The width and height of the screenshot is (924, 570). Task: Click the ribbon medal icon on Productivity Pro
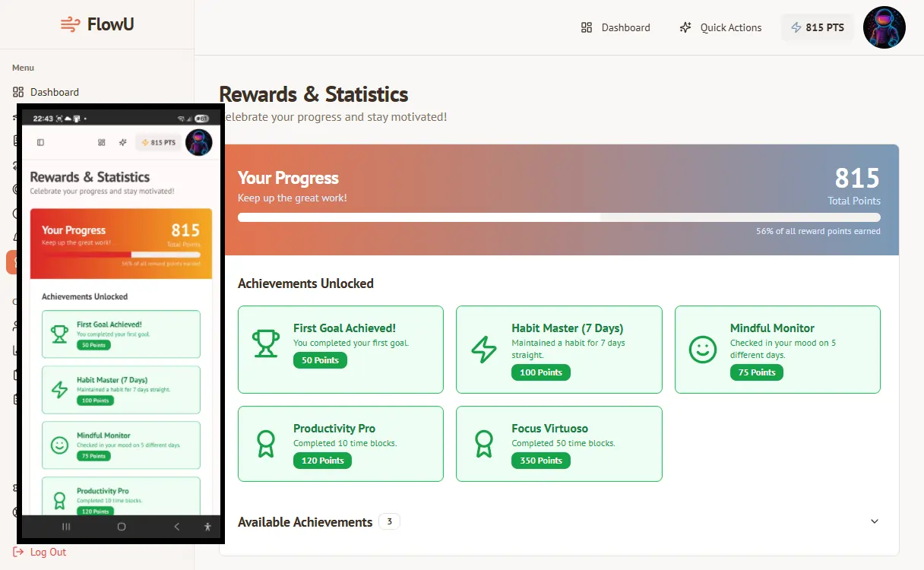[x=266, y=444]
